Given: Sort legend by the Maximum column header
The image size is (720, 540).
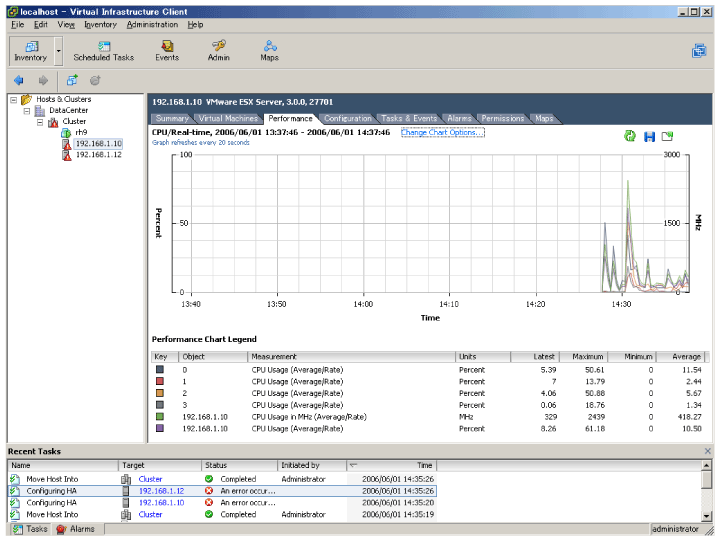Looking at the screenshot, I should (583, 357).
